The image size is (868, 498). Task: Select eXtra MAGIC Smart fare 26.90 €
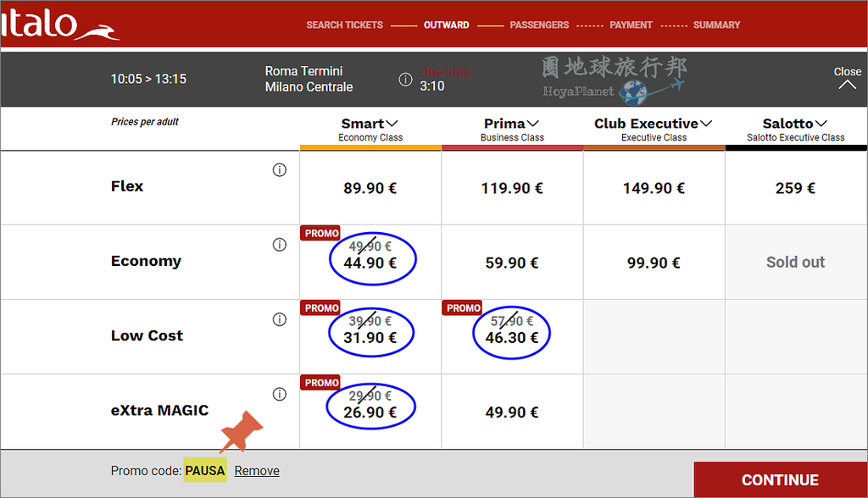370,412
